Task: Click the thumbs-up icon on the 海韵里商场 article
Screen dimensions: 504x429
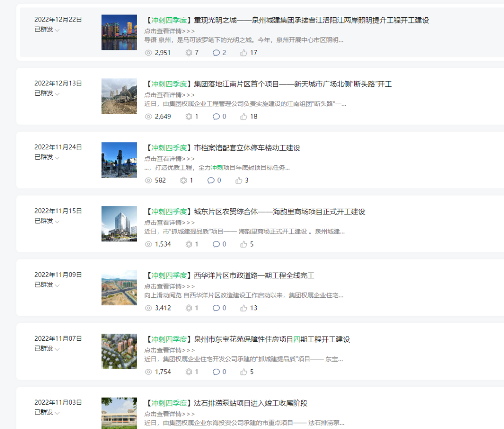Action: click(x=244, y=244)
